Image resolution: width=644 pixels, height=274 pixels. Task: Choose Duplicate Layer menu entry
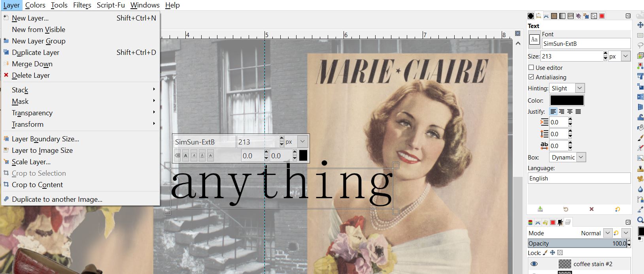pos(81,52)
